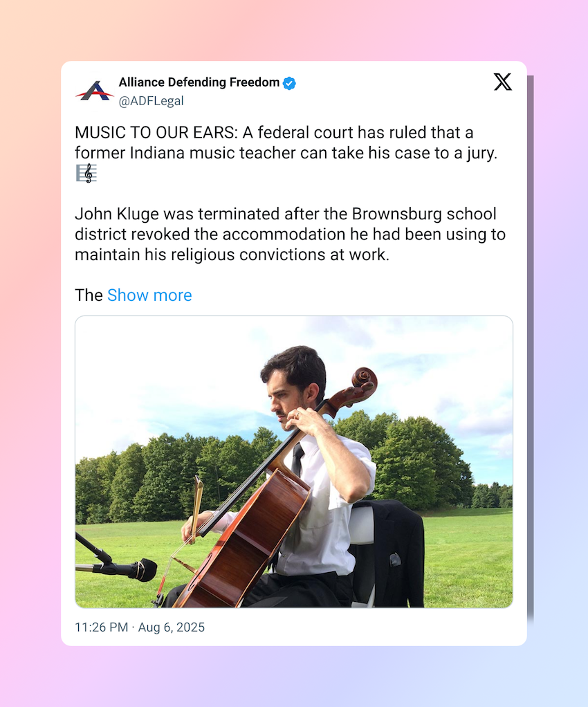Click the blue verified checkmark badge
588x707 pixels.
click(x=289, y=83)
